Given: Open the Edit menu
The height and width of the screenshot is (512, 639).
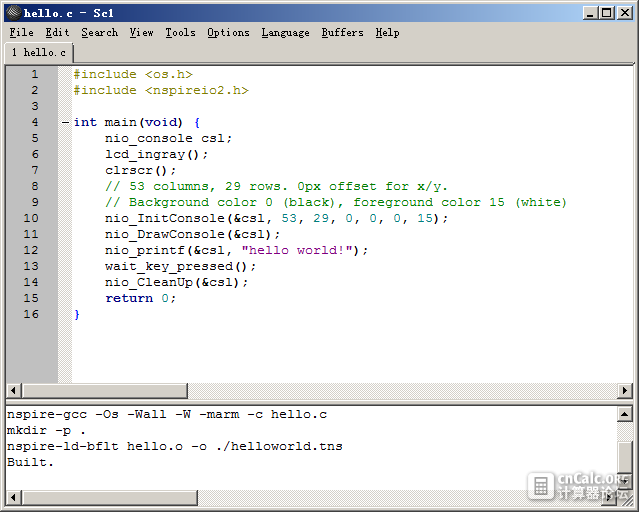Looking at the screenshot, I should (57, 33).
